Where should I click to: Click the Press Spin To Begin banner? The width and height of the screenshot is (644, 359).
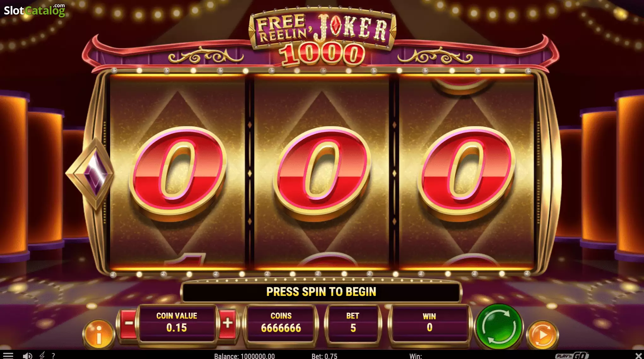point(321,292)
